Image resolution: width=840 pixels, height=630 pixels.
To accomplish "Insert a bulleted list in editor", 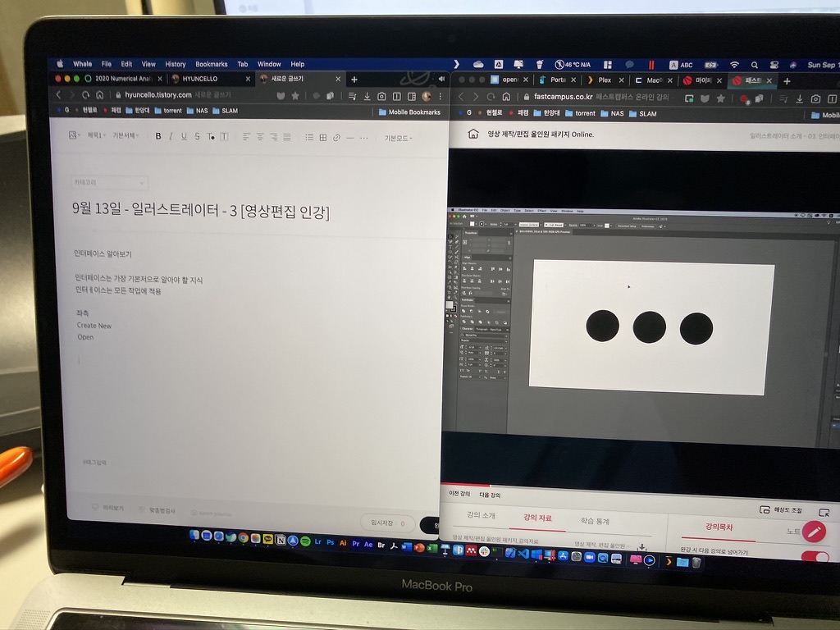I will point(309,138).
